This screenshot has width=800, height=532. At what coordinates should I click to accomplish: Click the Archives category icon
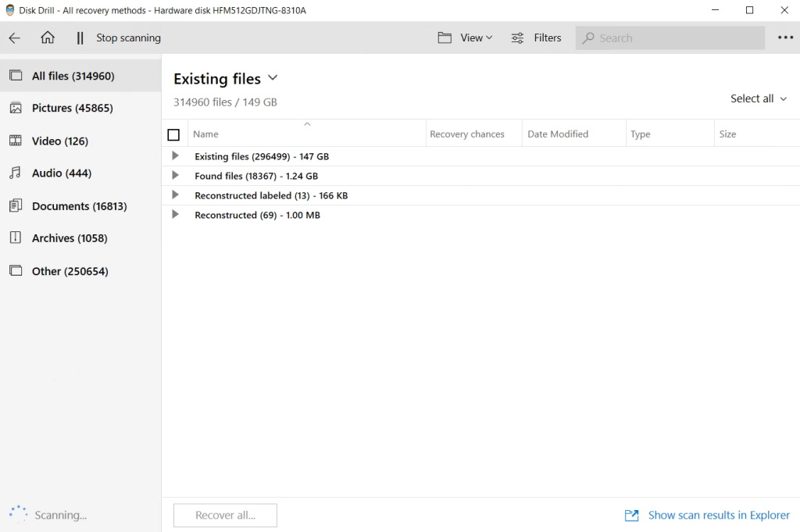[16, 237]
